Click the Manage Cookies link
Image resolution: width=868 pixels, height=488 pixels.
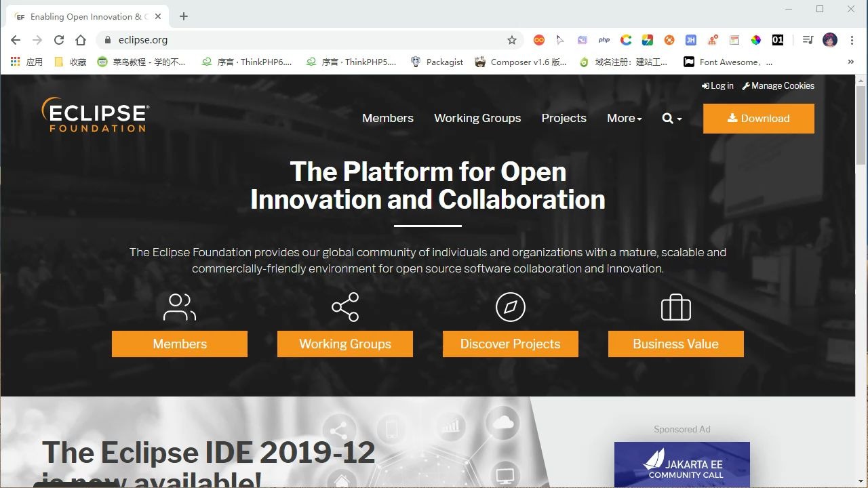pyautogui.click(x=778, y=85)
